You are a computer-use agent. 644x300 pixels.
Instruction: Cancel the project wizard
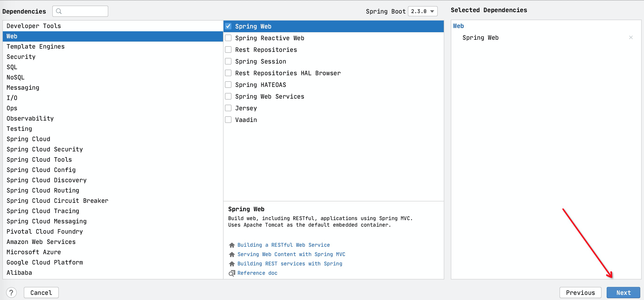click(41, 293)
